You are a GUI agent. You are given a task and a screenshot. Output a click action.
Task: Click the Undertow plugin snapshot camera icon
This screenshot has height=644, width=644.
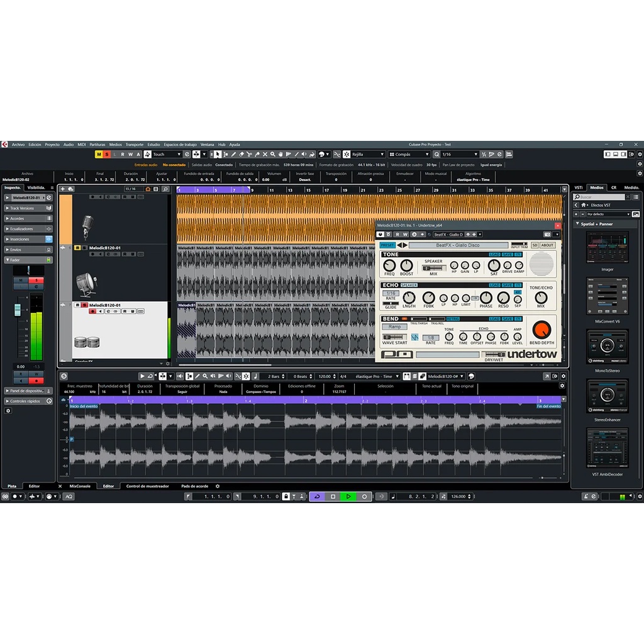point(547,235)
